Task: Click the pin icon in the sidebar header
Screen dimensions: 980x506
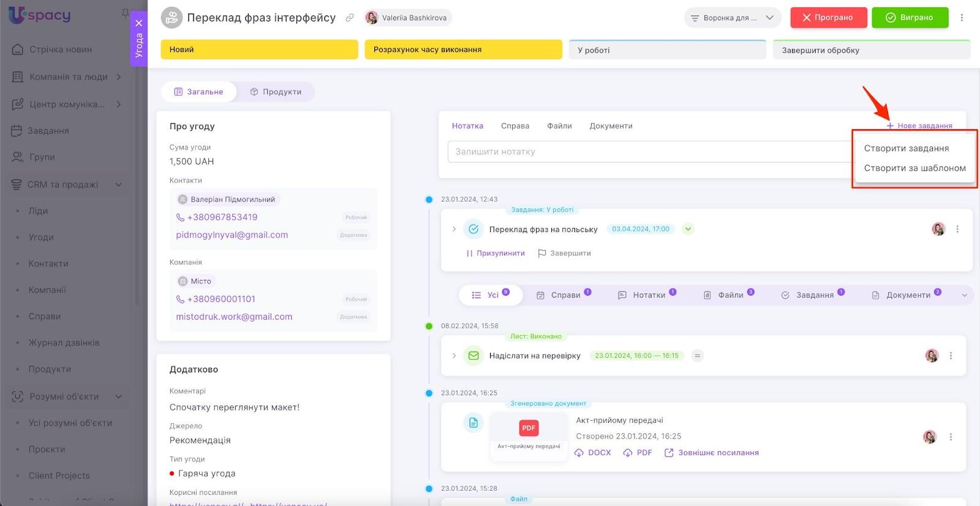Action: [x=125, y=13]
